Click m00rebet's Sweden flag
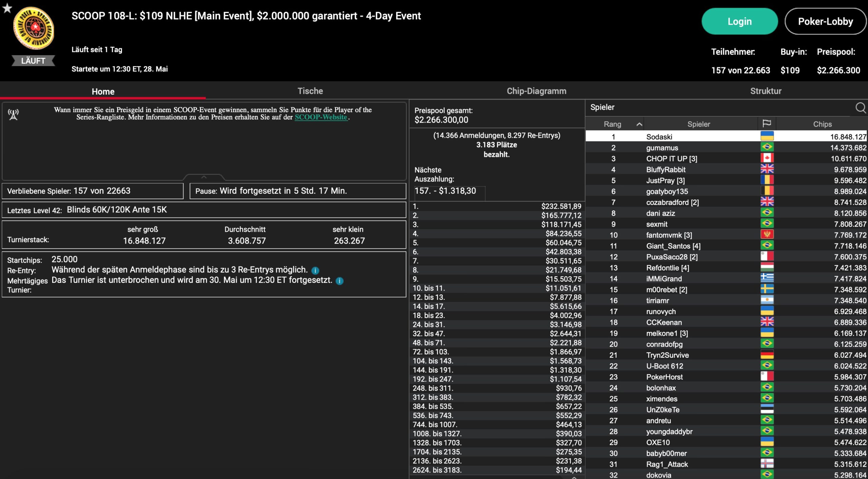 click(x=767, y=289)
